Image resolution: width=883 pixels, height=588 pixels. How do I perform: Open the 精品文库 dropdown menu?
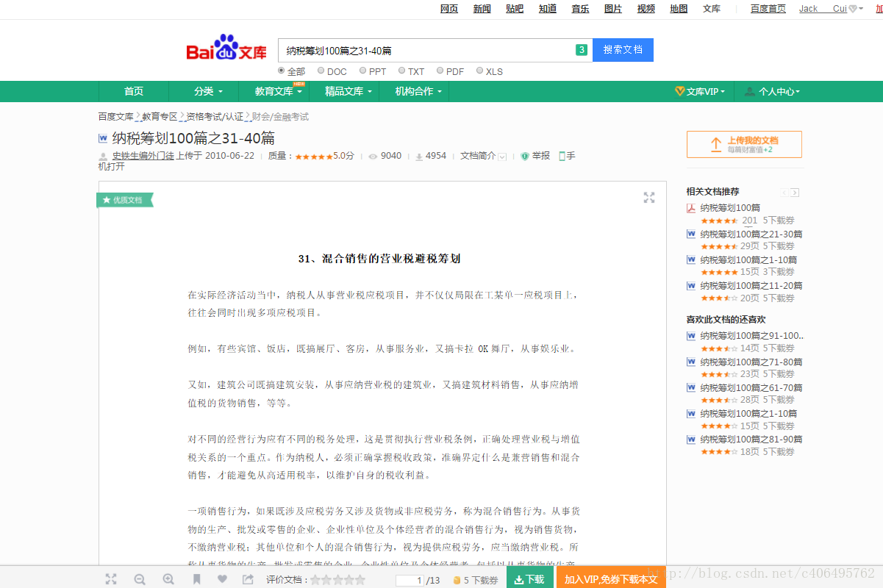[x=348, y=91]
